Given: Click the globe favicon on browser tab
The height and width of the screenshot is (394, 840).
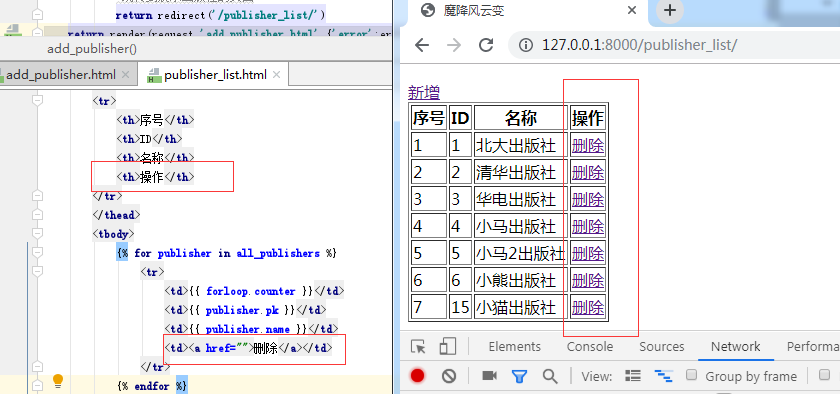Looking at the screenshot, I should (x=427, y=10).
